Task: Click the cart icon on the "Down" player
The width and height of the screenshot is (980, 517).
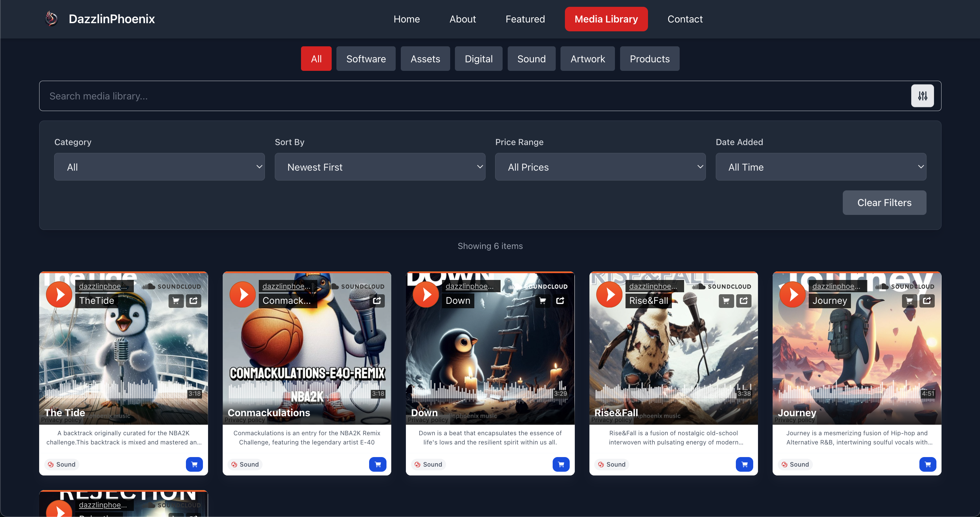Action: (542, 300)
